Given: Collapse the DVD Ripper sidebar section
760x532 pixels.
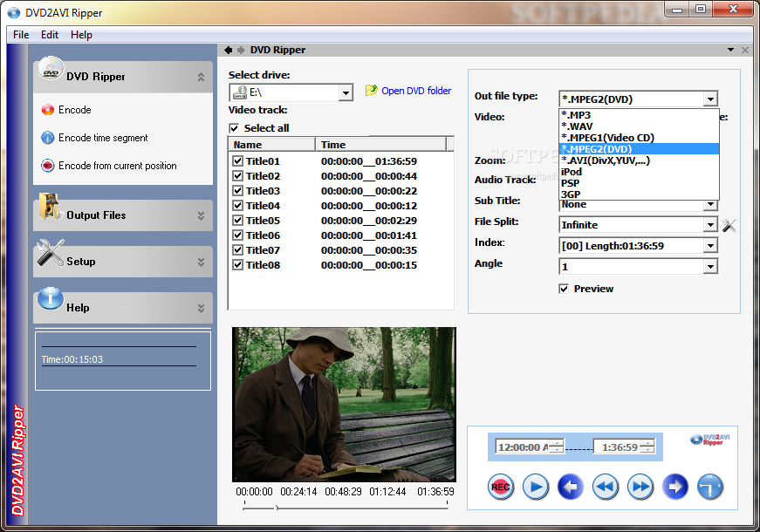Looking at the screenshot, I should (201, 77).
